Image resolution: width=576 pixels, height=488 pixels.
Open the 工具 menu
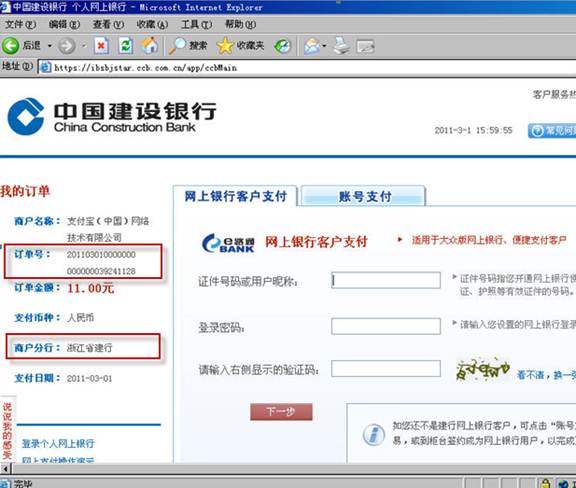click(196, 25)
